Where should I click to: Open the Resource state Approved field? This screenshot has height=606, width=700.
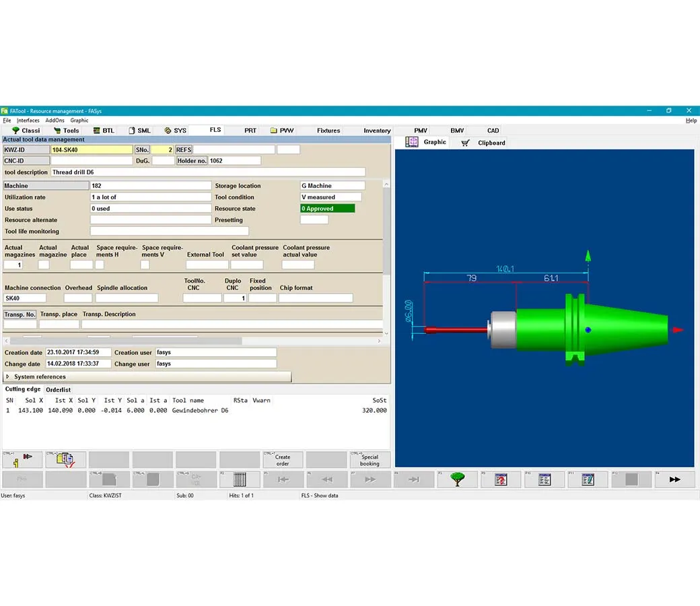click(x=327, y=209)
